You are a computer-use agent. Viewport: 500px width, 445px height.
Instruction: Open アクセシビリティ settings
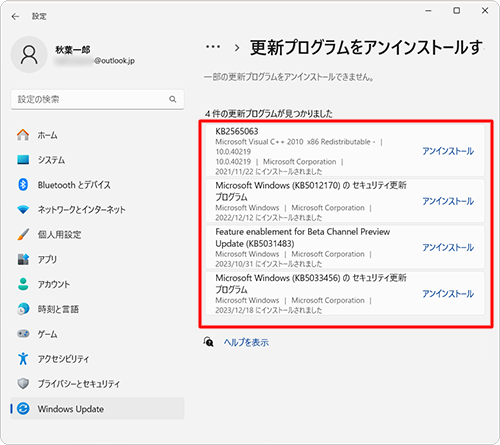(x=97, y=359)
